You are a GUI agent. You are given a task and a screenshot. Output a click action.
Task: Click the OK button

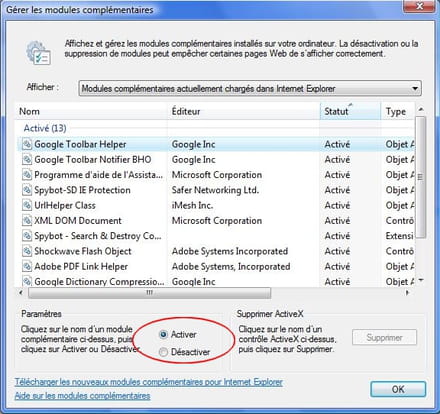coord(398,389)
